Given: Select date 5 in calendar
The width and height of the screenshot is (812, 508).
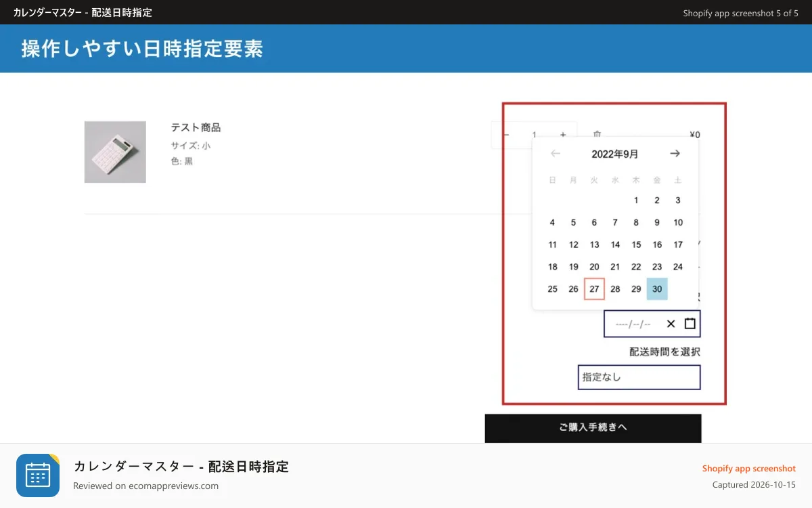Looking at the screenshot, I should pyautogui.click(x=573, y=223).
